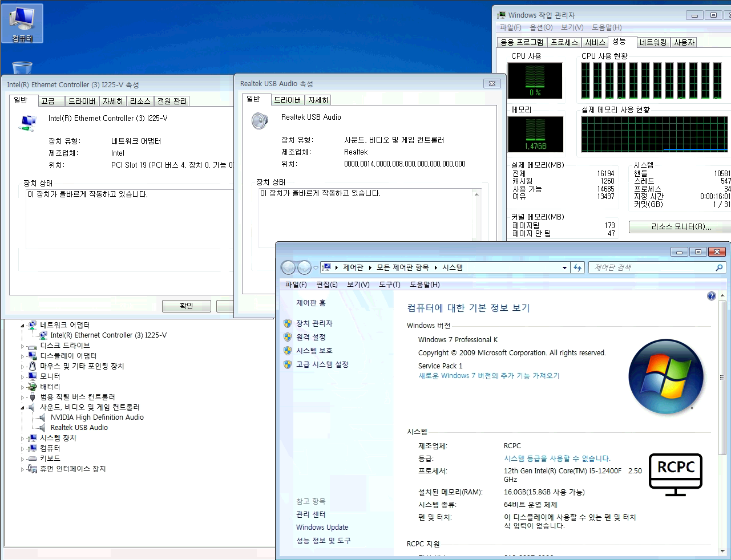Switch to the 전원 관리 tab in Ethernet properties
This screenshot has width=731, height=560.
[x=172, y=101]
